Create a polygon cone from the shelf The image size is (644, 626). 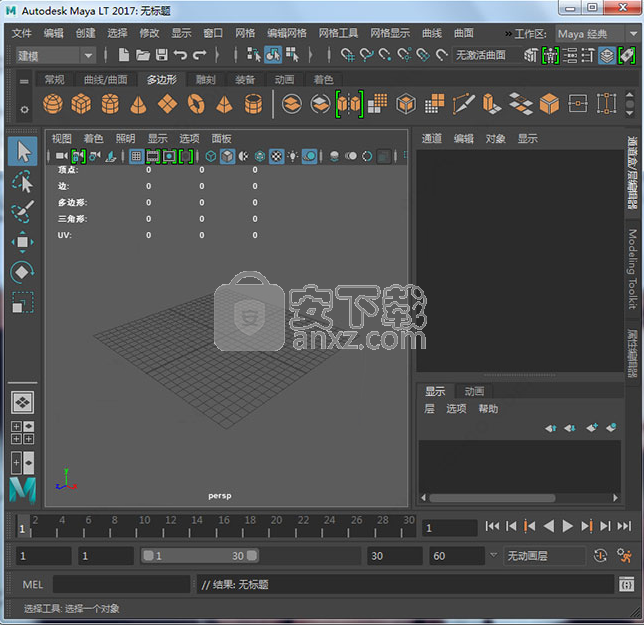[138, 104]
